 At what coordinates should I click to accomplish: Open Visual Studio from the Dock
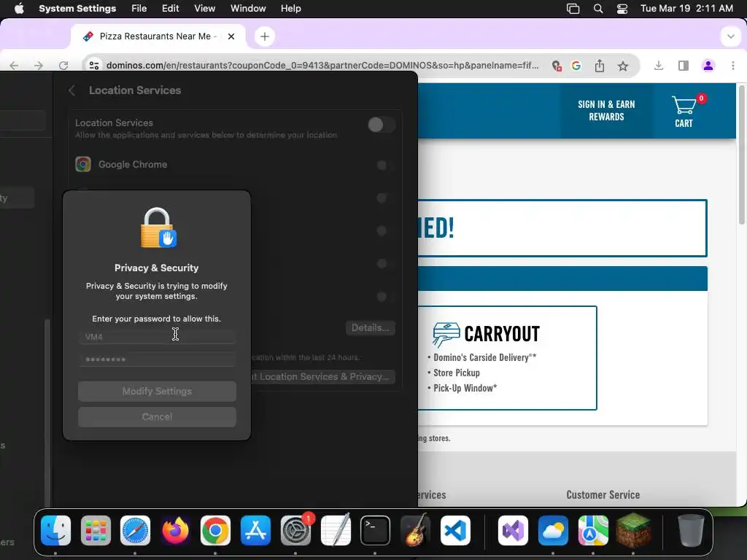(x=513, y=531)
